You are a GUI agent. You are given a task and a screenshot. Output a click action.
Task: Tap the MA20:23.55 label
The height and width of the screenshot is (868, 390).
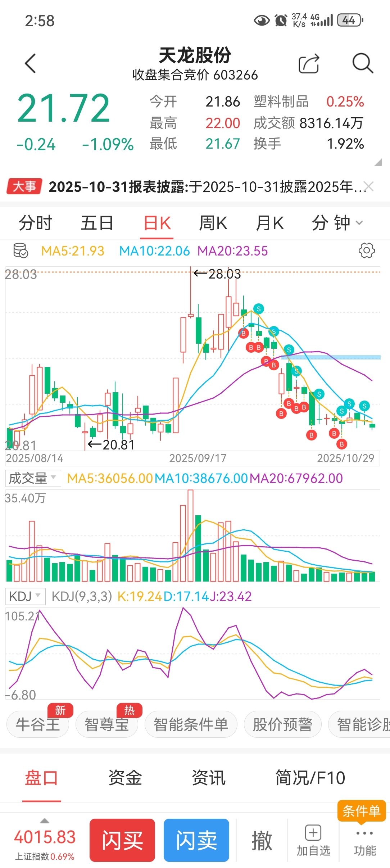click(233, 251)
